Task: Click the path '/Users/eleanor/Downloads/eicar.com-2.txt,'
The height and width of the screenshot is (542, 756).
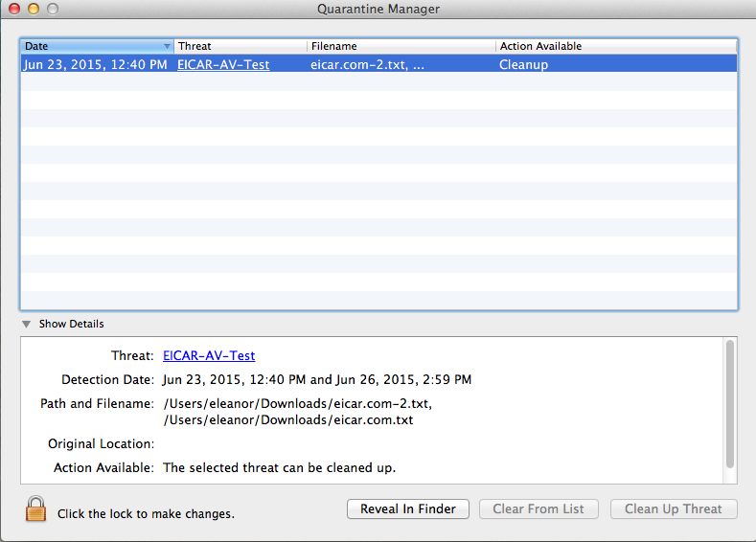Action: point(298,404)
